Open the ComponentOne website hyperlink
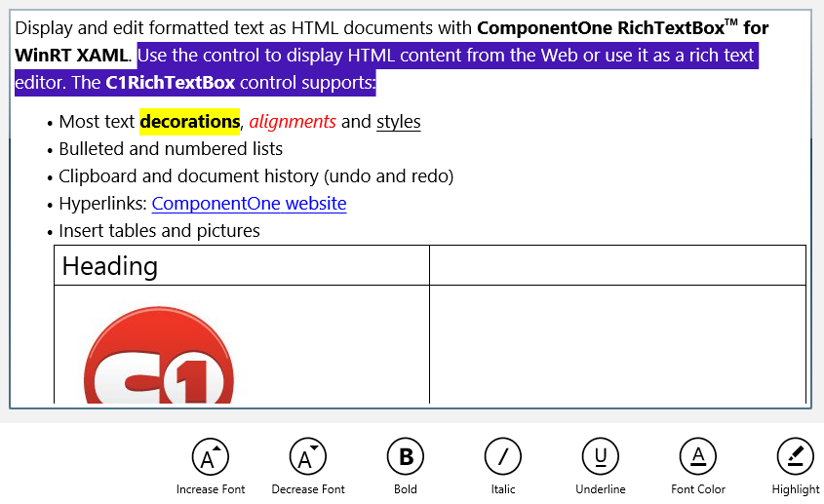824x504 pixels. click(249, 204)
